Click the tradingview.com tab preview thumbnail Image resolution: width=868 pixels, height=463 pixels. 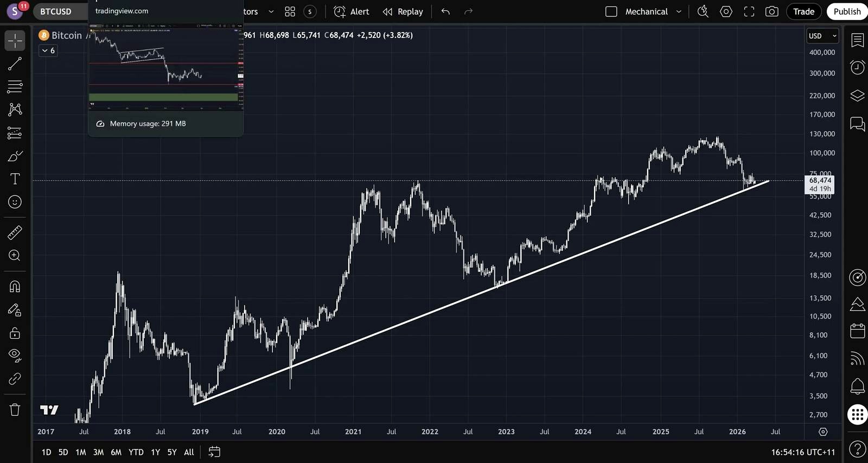coord(165,67)
